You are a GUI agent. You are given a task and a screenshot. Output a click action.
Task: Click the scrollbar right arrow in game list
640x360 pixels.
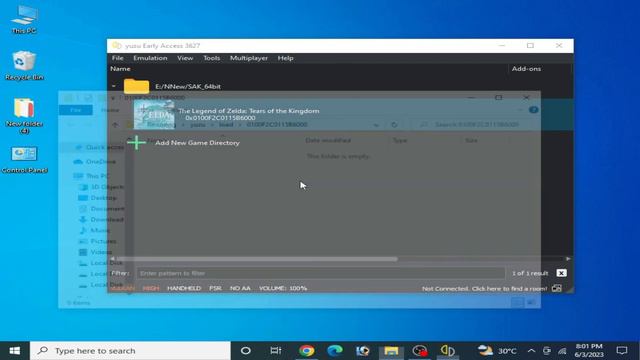point(568,259)
